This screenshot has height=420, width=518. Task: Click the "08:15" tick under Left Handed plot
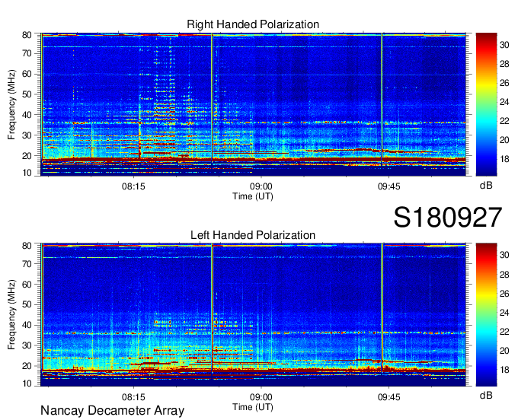[x=133, y=397]
